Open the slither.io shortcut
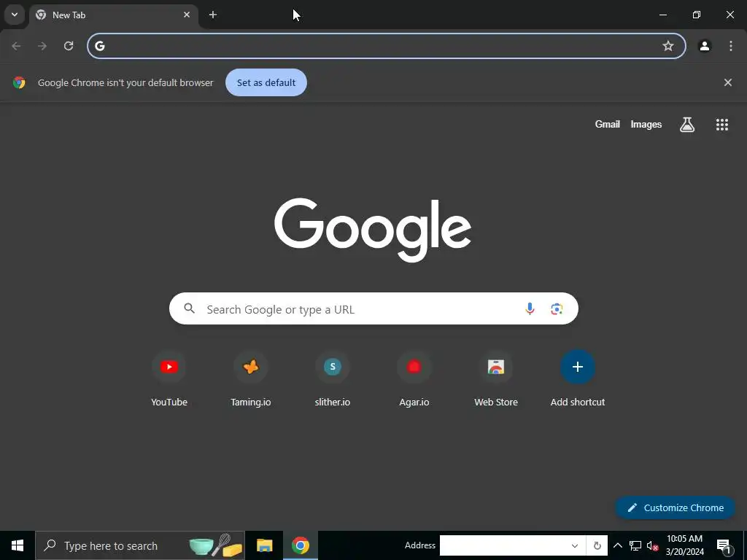 click(333, 379)
